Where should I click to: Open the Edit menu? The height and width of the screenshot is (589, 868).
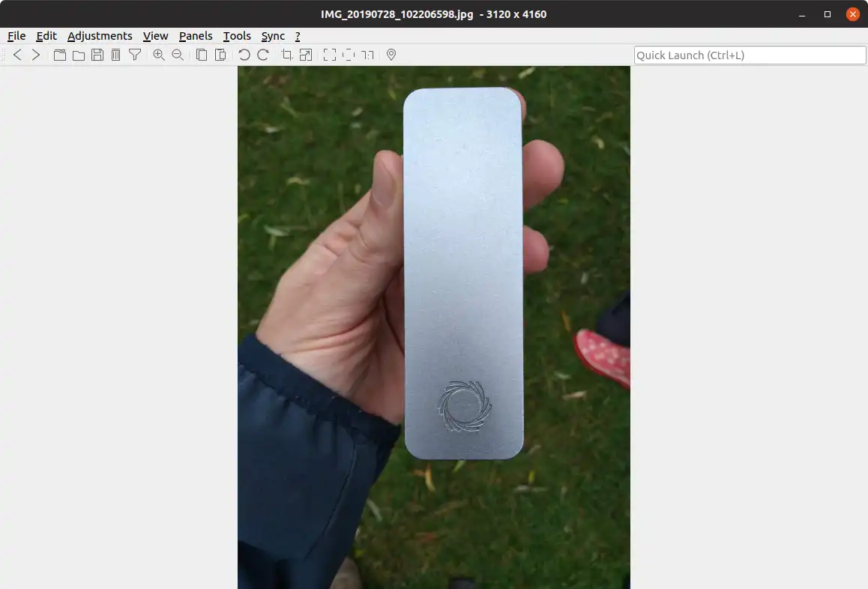coord(46,36)
